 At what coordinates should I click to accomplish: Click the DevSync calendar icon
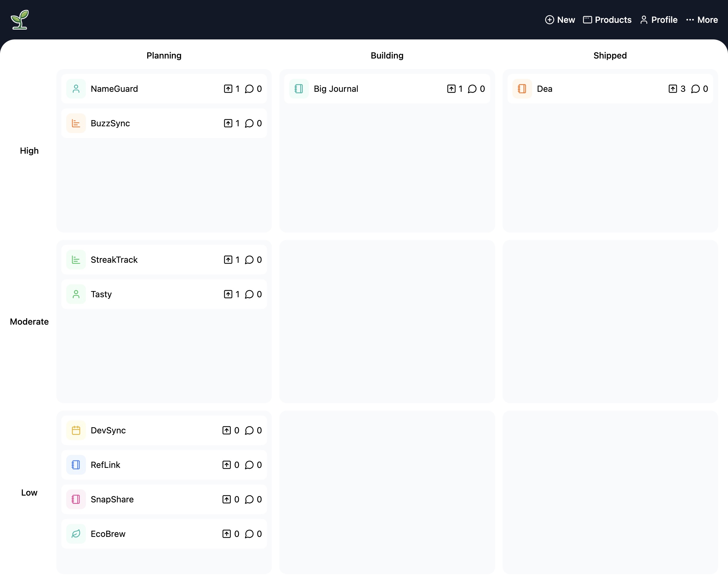[x=76, y=430]
